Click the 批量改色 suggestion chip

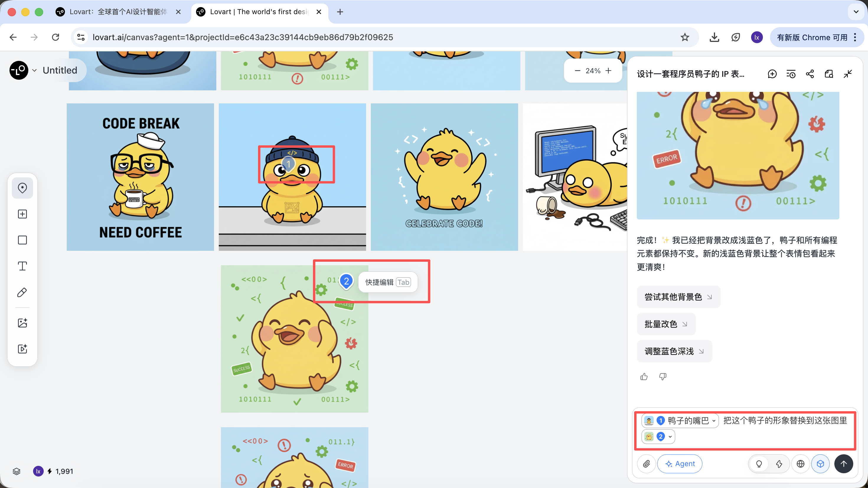pyautogui.click(x=665, y=324)
